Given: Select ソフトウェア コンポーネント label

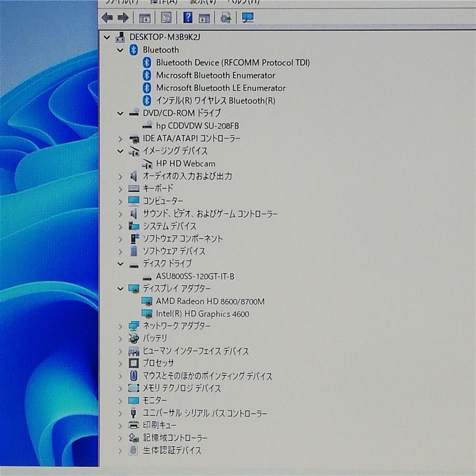Looking at the screenshot, I should click(183, 238).
